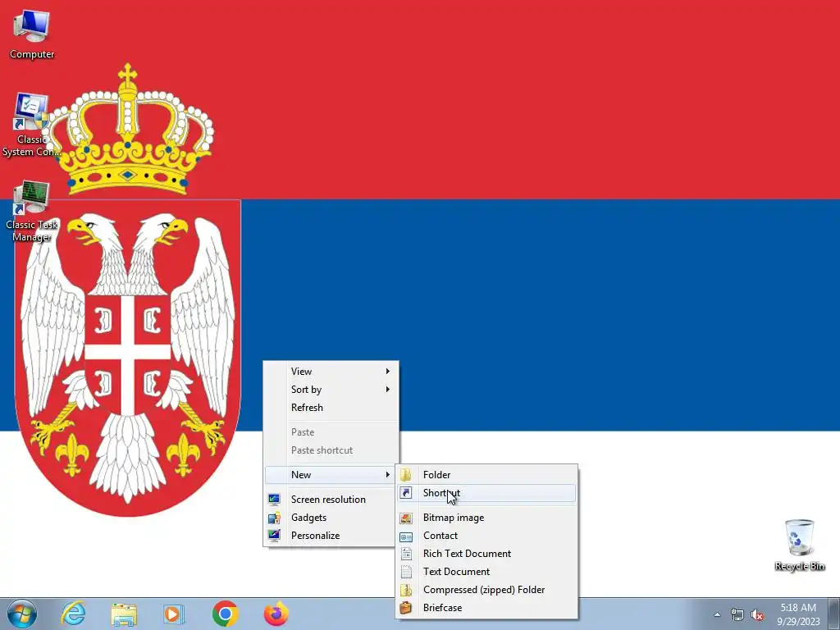Click the arrow next to View

tap(387, 372)
